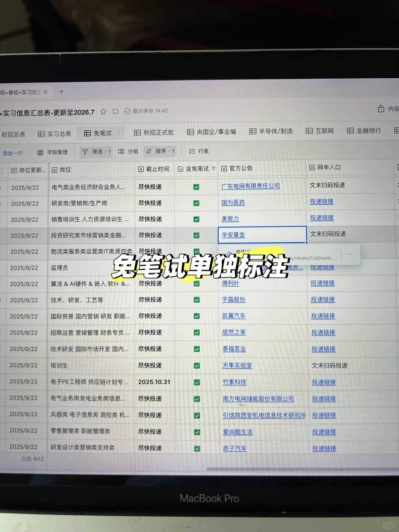Viewport: 399px width, 532px height.
Task: Open 字段管理 field management
Action: [52, 152]
